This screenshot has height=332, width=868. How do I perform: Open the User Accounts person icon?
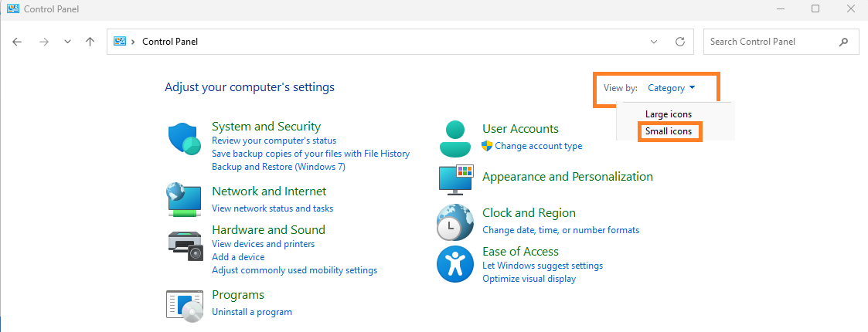(455, 139)
